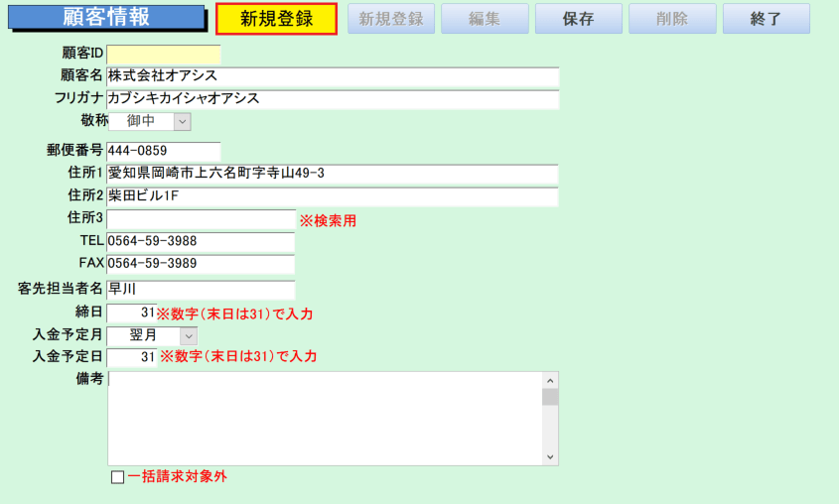
Task: Click the FAX field 0564-59-3989
Action: tap(201, 264)
